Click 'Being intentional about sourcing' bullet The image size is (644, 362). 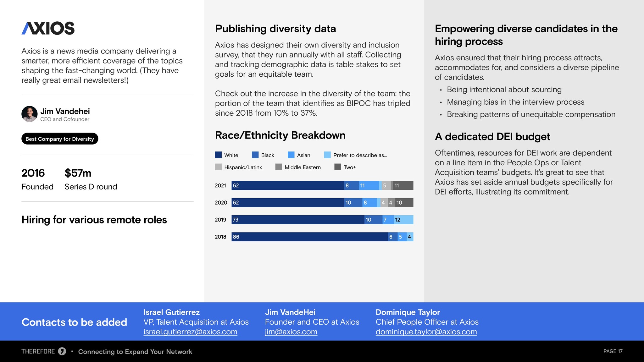tap(504, 90)
